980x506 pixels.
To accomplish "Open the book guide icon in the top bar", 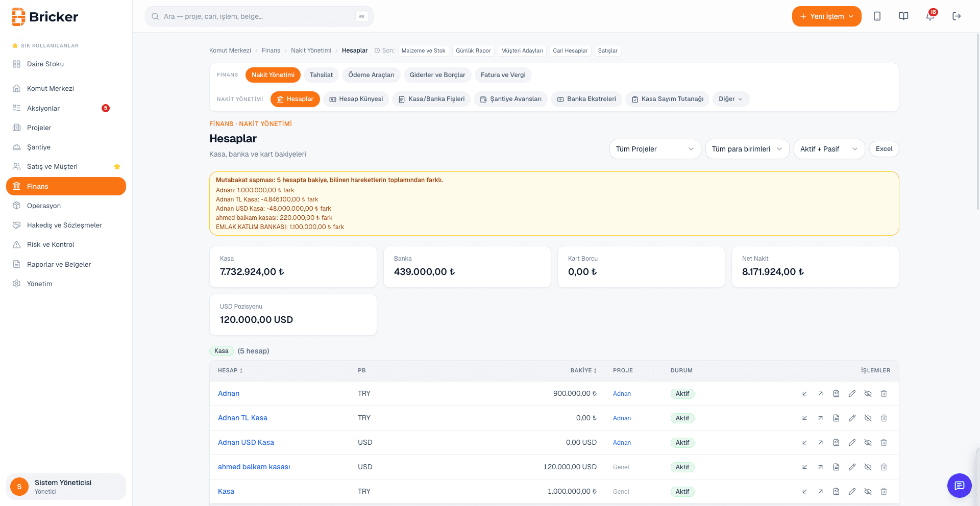I will [x=903, y=16].
